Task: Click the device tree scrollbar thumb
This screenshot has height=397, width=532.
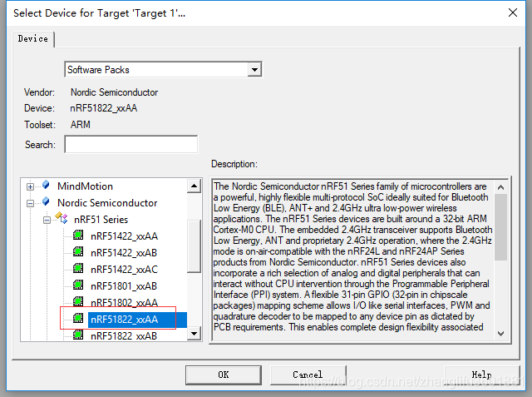Action: (194, 246)
